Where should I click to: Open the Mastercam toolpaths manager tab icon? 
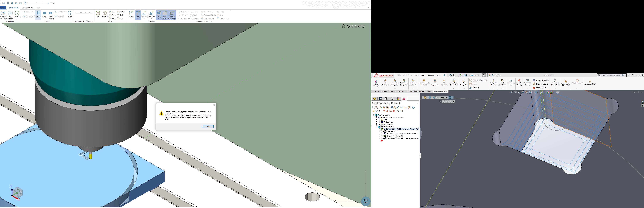point(404,99)
